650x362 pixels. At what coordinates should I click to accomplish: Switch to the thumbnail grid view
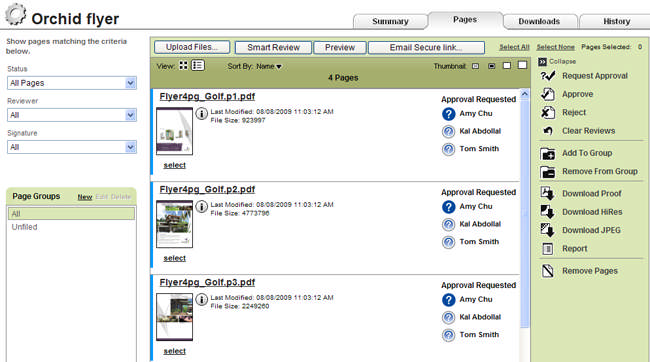[x=183, y=66]
